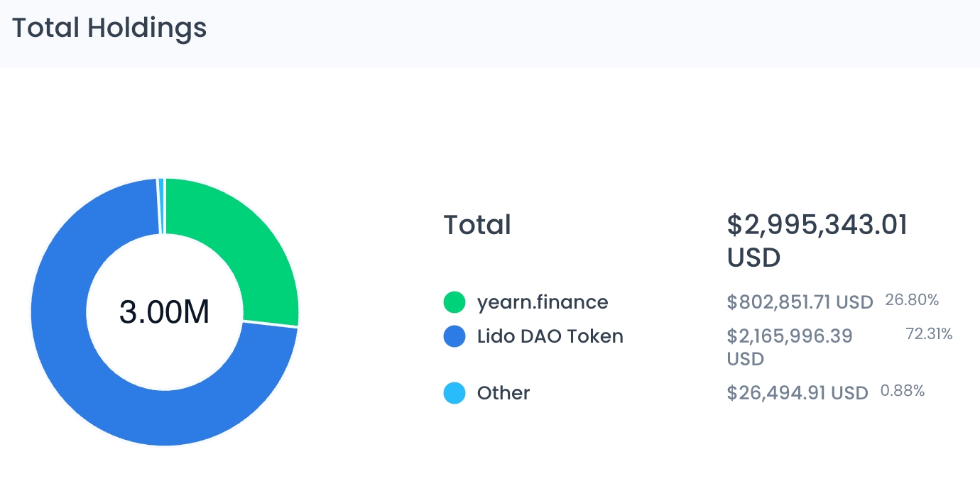Screen dimensions: 980x481
Task: Select the yearn.finance legend label
Action: point(543,302)
